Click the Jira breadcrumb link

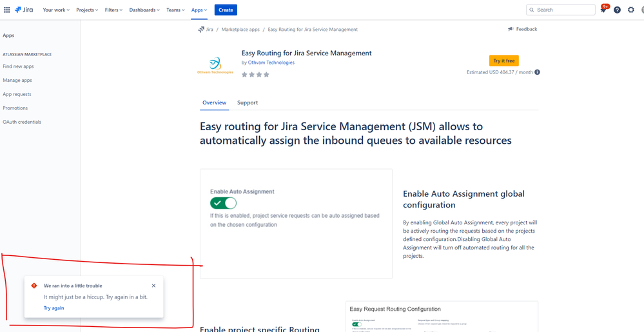tap(209, 30)
